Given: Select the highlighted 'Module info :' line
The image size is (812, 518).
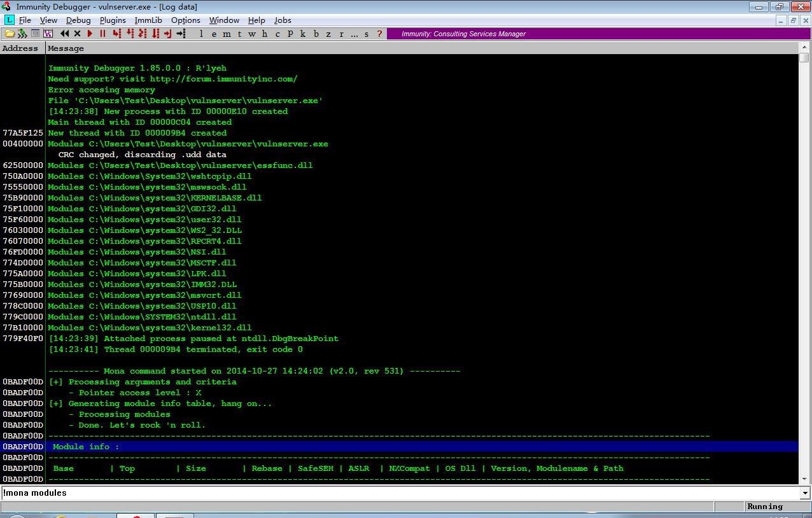Looking at the screenshot, I should pos(399,447).
